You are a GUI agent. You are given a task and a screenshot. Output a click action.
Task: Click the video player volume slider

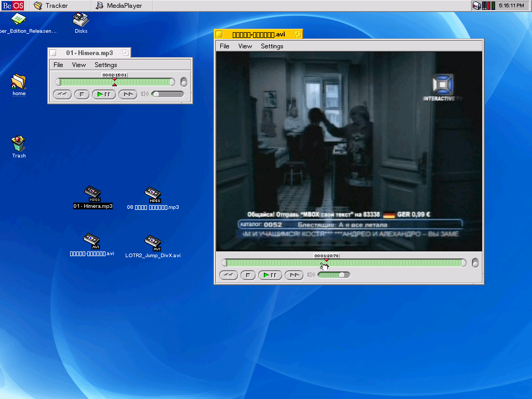click(x=334, y=275)
